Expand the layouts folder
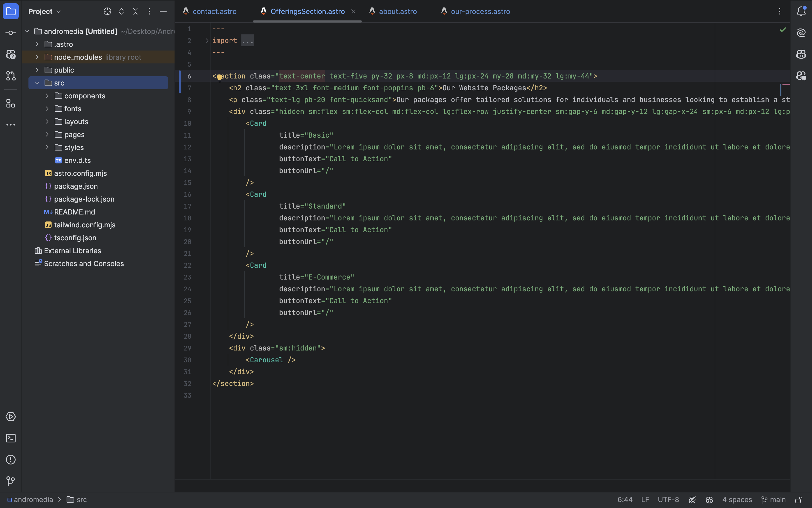 [x=47, y=121]
